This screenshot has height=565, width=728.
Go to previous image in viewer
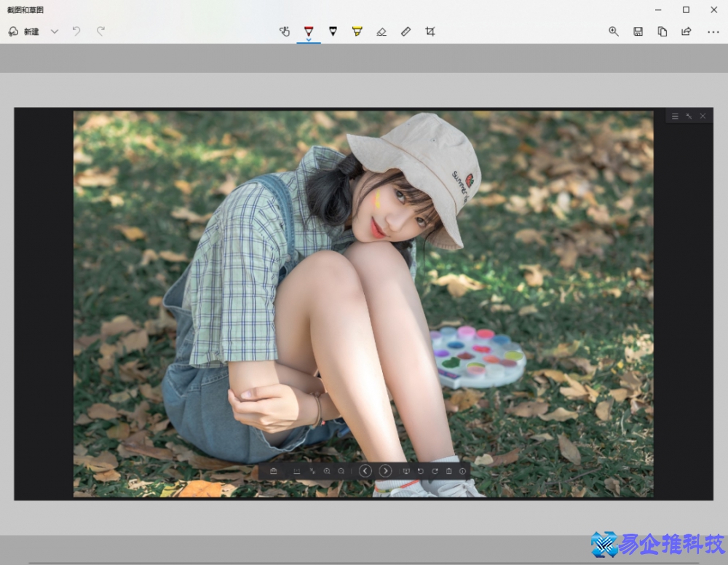(365, 471)
